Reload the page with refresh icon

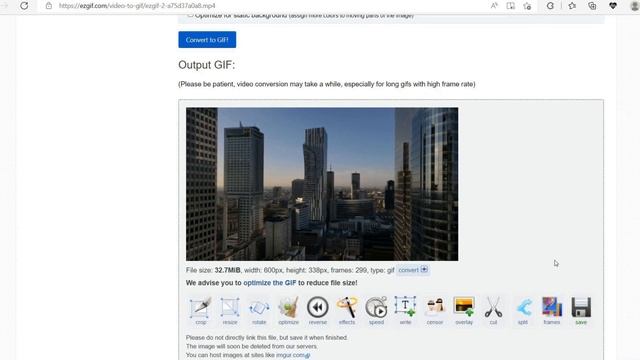(24, 6)
